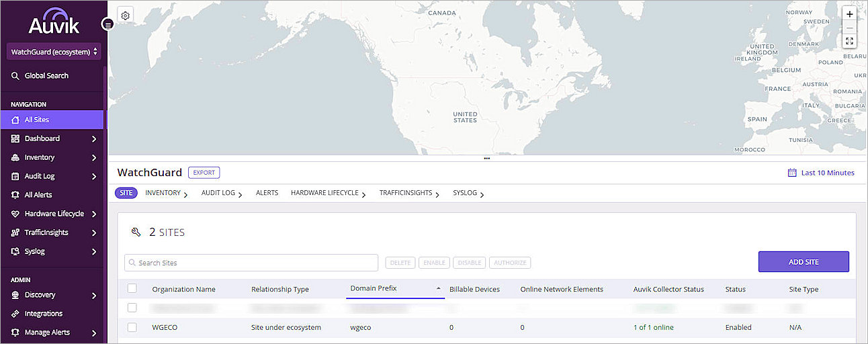Click the wrench icon next to 2 Sites
This screenshot has height=344, width=868.
pyautogui.click(x=136, y=232)
